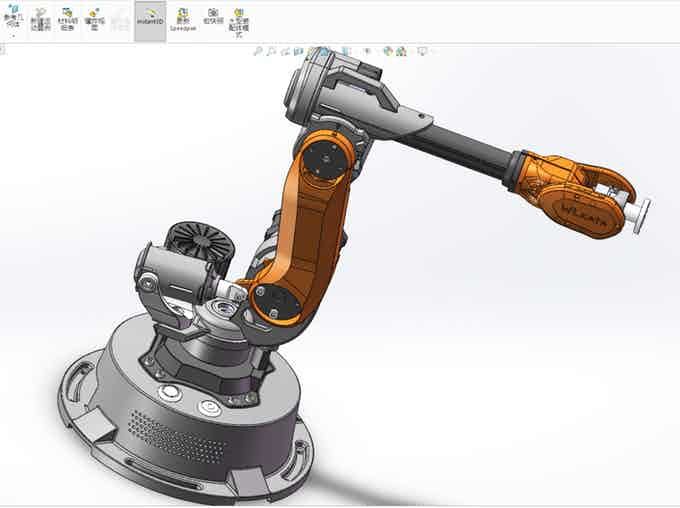Select the Zoom to Area tool

click(272, 51)
